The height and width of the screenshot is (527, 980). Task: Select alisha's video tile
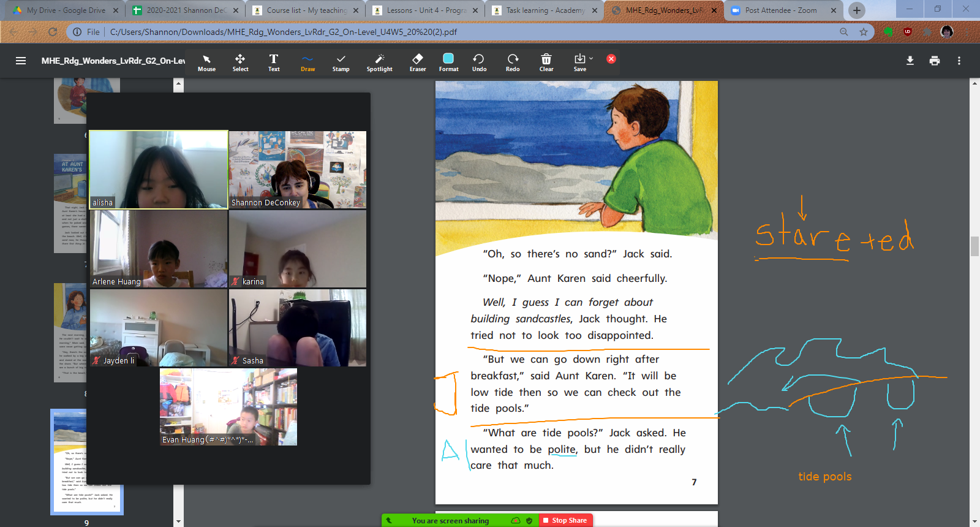[x=159, y=170]
